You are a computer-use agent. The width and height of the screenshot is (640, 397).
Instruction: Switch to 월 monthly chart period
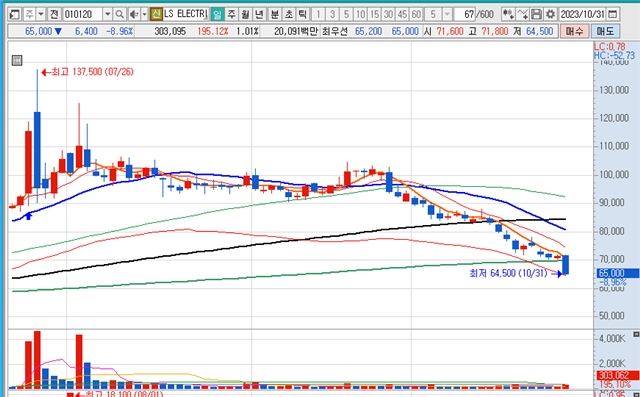click(x=245, y=15)
